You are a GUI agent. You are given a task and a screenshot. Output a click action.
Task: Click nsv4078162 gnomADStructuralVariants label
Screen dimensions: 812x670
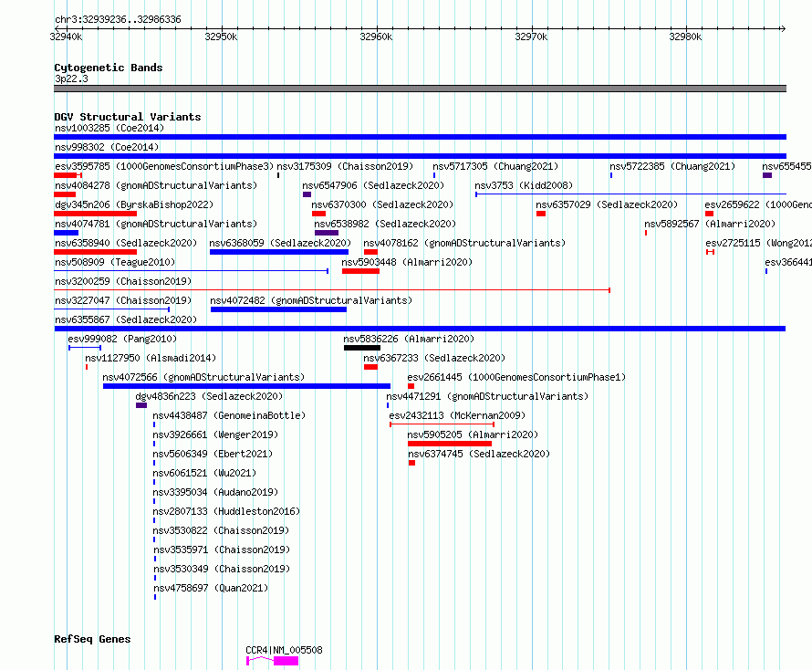[x=464, y=243]
